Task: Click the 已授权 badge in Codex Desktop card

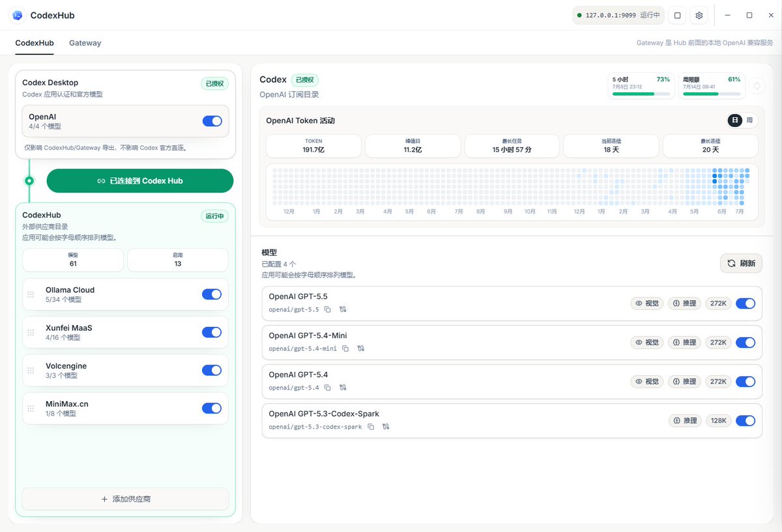Action: point(214,83)
